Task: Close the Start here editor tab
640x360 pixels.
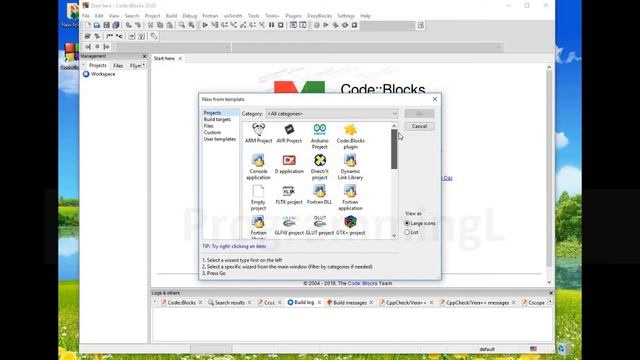Action: (x=180, y=58)
